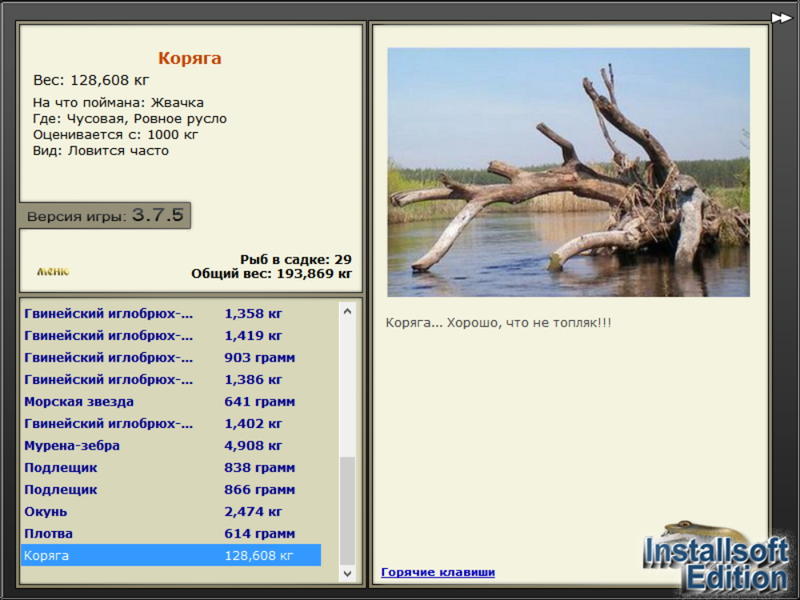
Task: Select Плотва 614 грамм entry
Action: pos(171,533)
